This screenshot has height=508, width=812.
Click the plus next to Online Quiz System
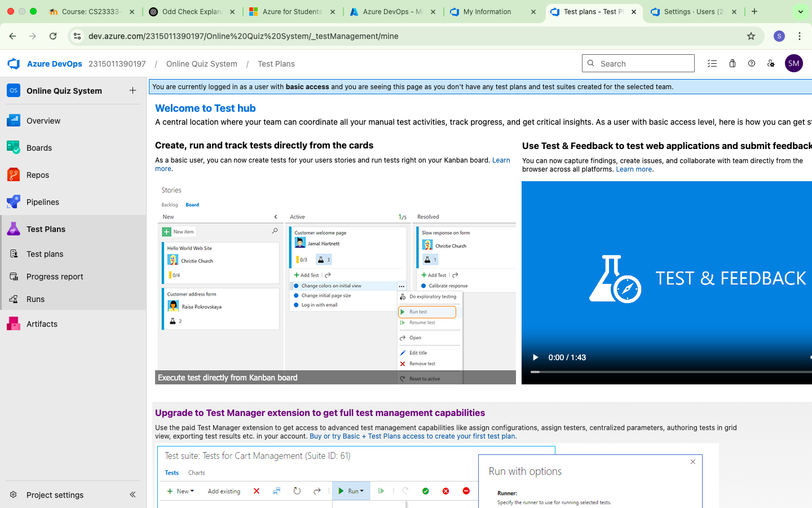pyautogui.click(x=133, y=90)
